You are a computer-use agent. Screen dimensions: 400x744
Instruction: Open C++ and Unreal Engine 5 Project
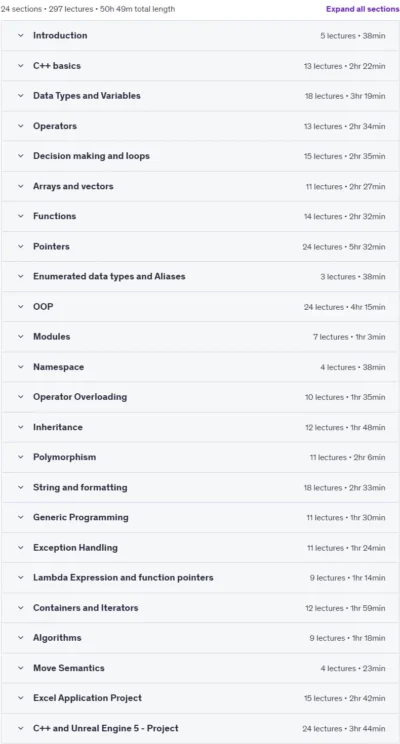[200, 729]
